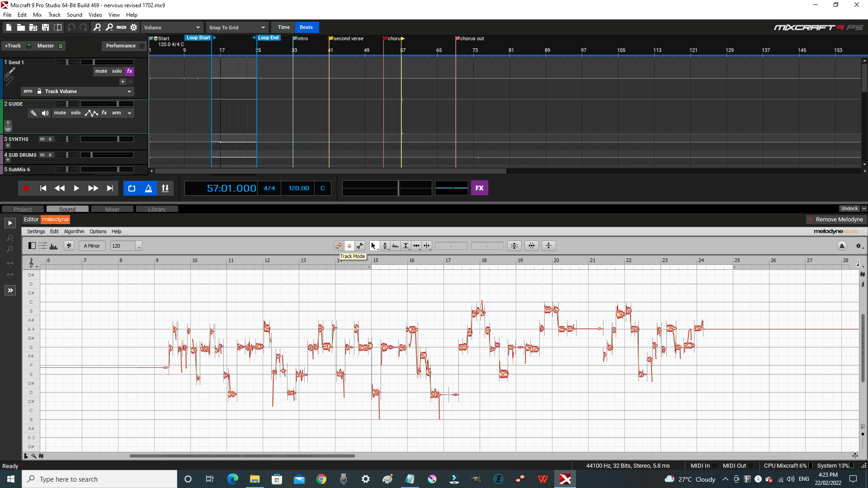
Task: Open the Sound tab panel
Action: tap(67, 209)
